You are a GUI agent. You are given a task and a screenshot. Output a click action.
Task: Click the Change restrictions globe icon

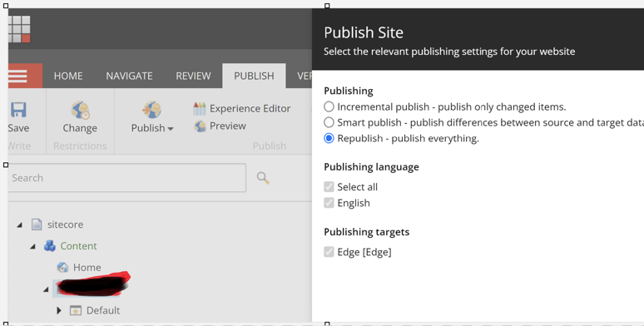click(80, 110)
